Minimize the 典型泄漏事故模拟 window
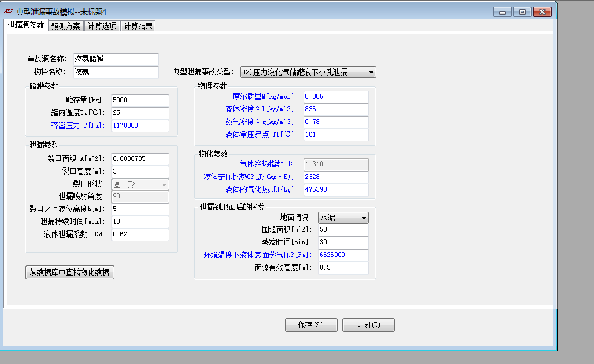Viewport: 594px width, 364px height. click(502, 12)
